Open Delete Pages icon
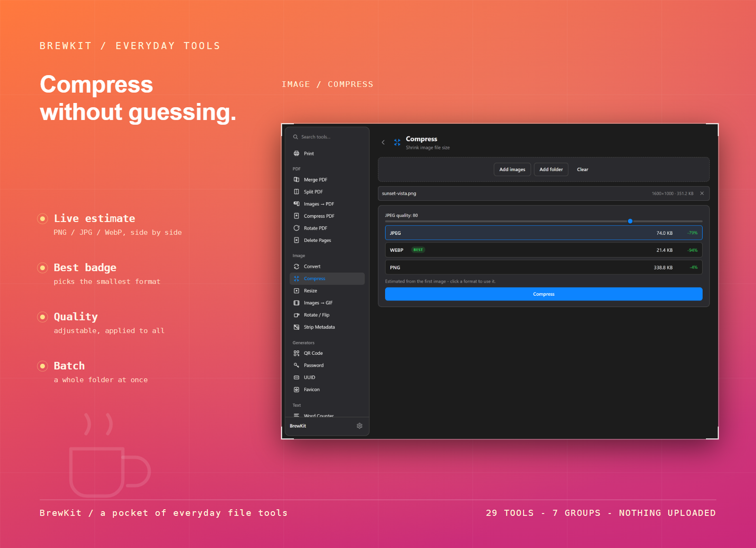This screenshot has width=756, height=548. tap(296, 240)
